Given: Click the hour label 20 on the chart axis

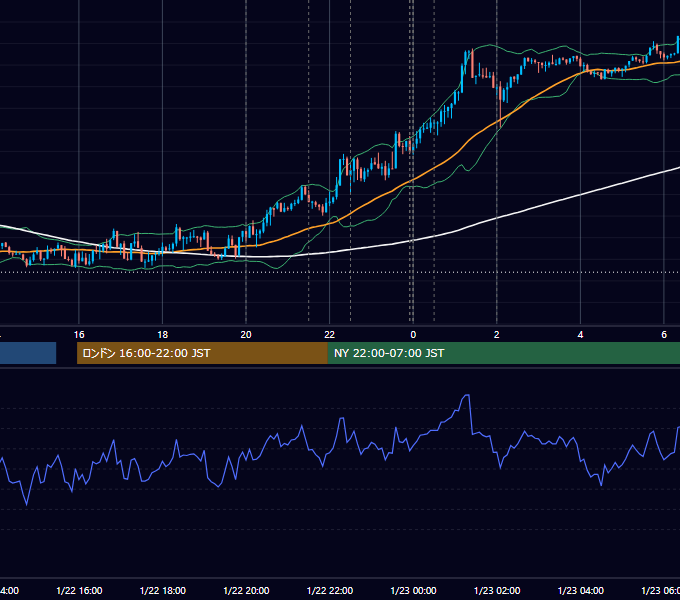Looking at the screenshot, I should point(246,335).
